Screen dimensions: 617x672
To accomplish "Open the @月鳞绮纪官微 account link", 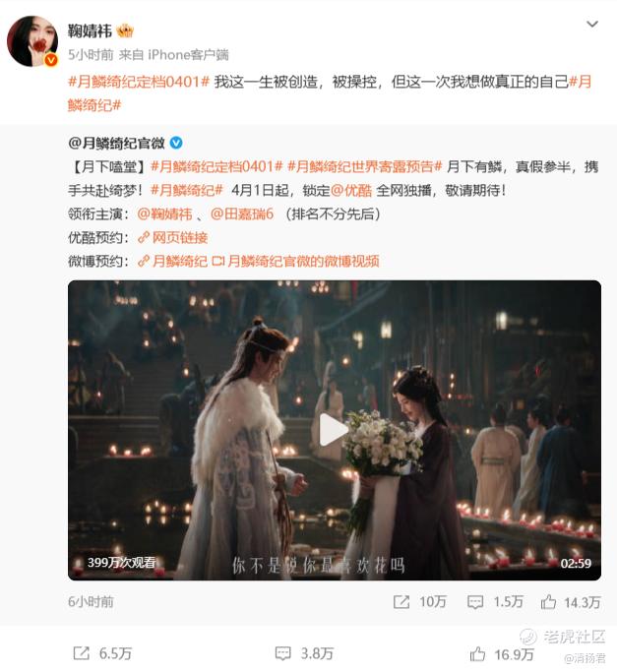I will coord(116,143).
